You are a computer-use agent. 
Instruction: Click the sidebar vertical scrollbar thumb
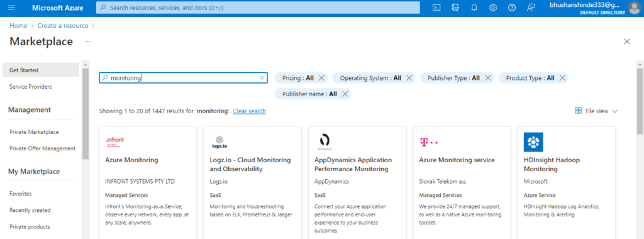click(86, 114)
